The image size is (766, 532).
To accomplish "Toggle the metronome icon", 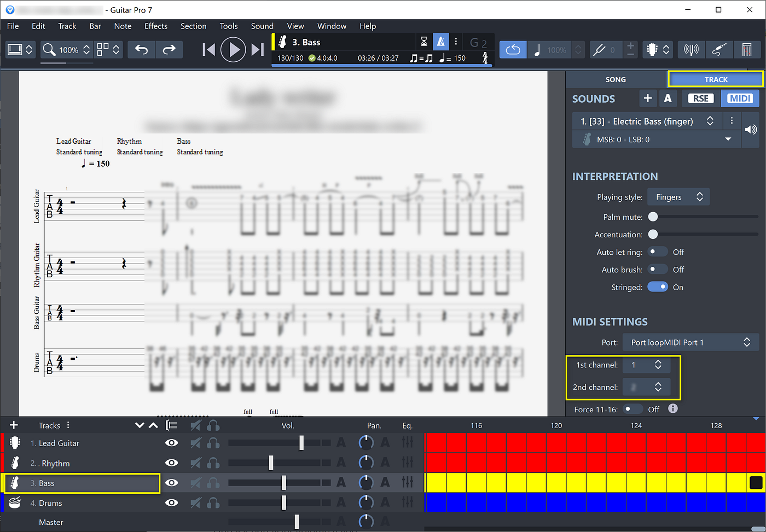I will point(441,42).
